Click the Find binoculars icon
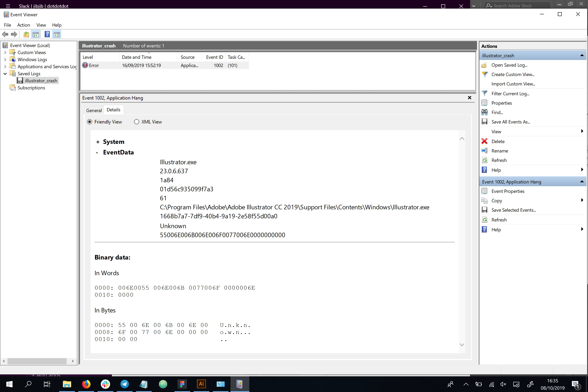This screenshot has height=392, width=588. tap(485, 112)
